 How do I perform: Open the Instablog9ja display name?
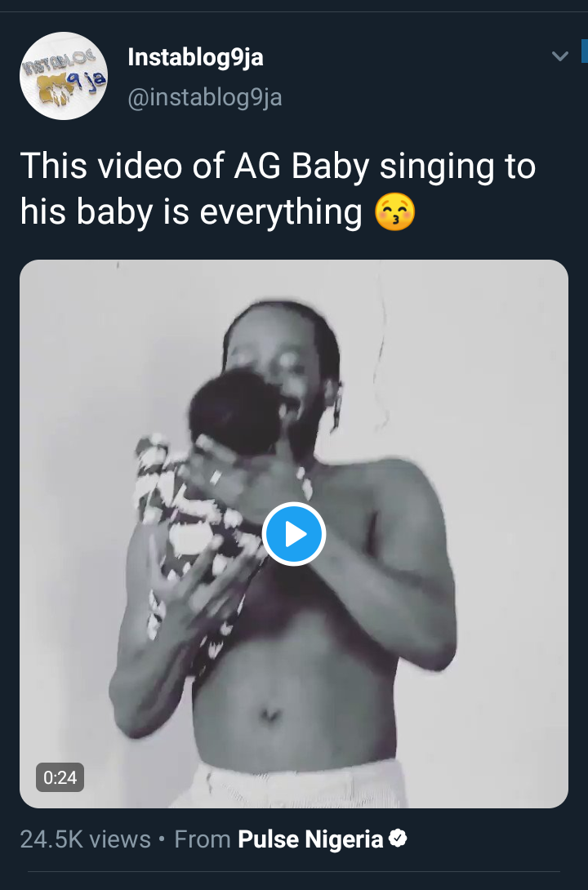click(x=196, y=58)
